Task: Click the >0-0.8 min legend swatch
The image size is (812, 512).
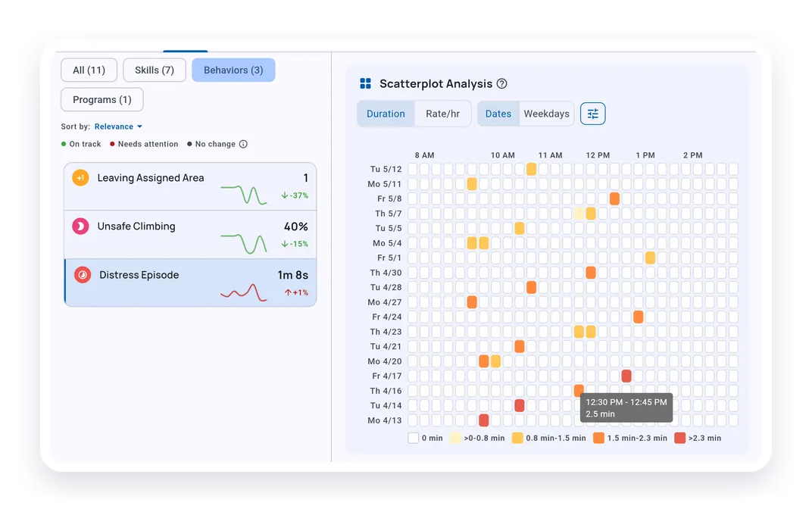Action: coord(455,438)
